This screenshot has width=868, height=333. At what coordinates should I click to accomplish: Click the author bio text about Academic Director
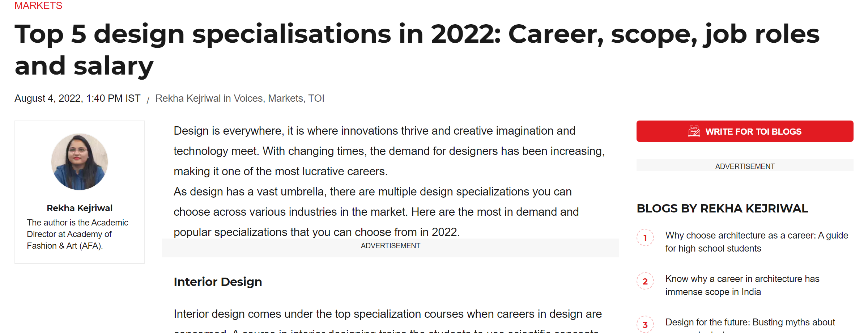[77, 234]
